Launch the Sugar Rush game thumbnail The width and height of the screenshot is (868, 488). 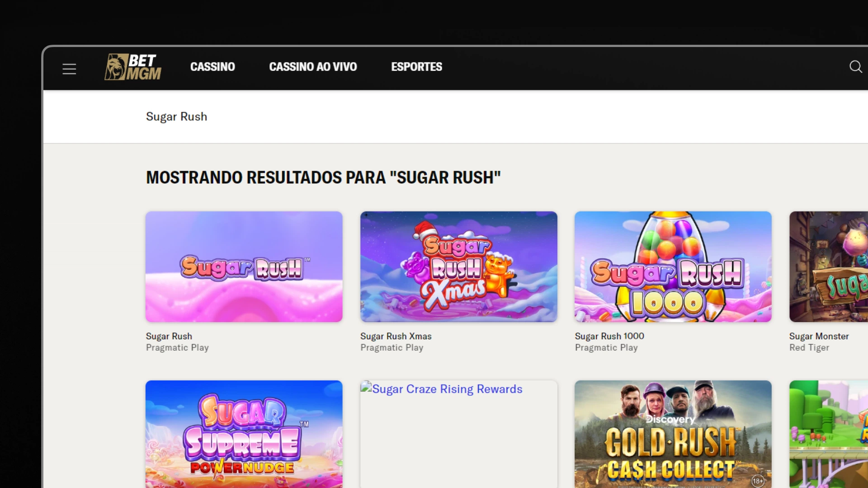point(244,267)
